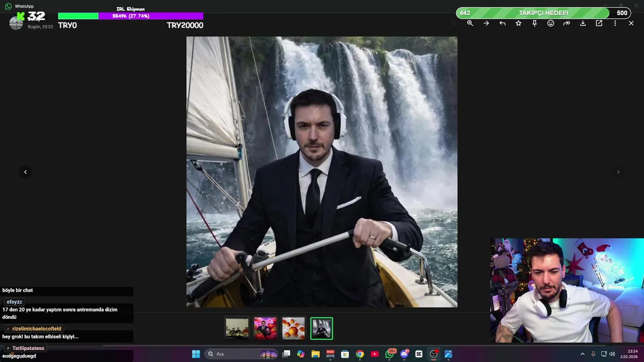Screen dimensions: 644x362
Task: Select the second pink-red thumbnail
Action: tap(265, 328)
